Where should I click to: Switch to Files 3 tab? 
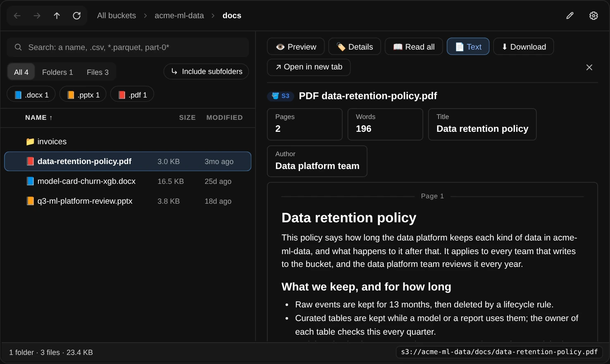(98, 72)
